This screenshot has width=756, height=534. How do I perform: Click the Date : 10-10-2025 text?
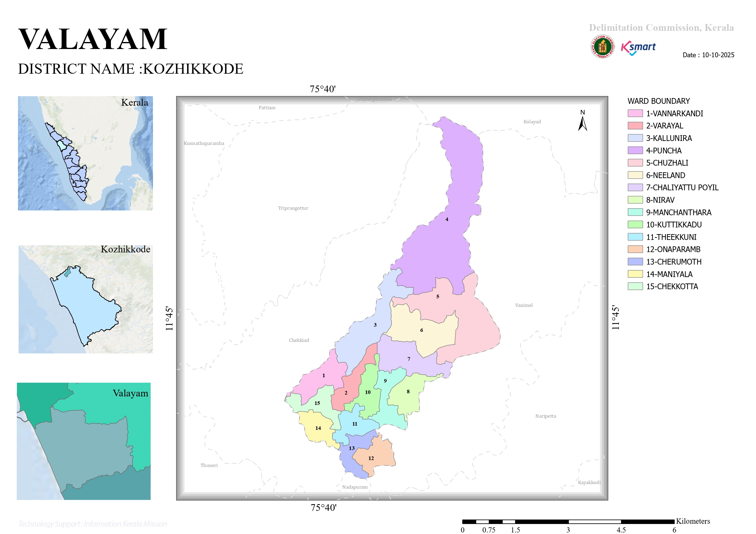click(x=708, y=55)
